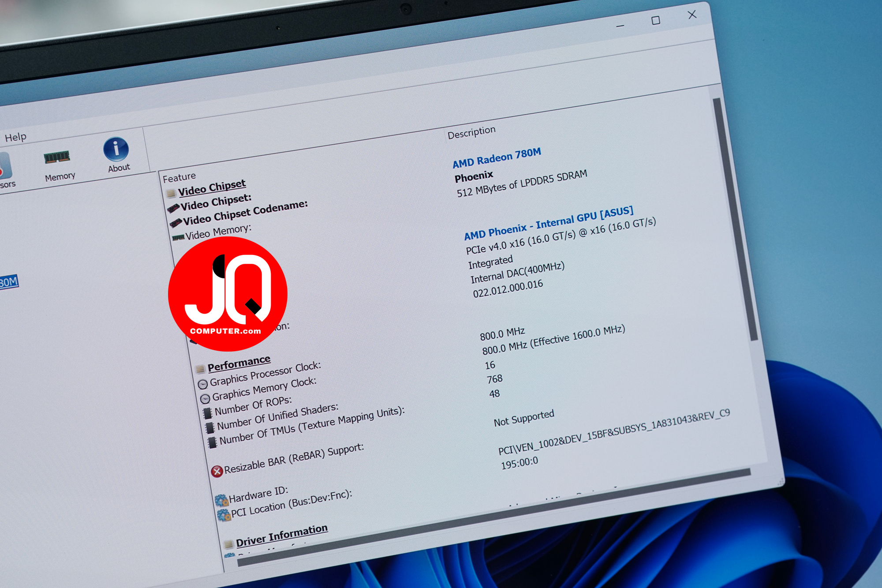Select 512 MBytes of LPDDR5 SDRAM value
This screenshot has height=588, width=882.
point(522,183)
